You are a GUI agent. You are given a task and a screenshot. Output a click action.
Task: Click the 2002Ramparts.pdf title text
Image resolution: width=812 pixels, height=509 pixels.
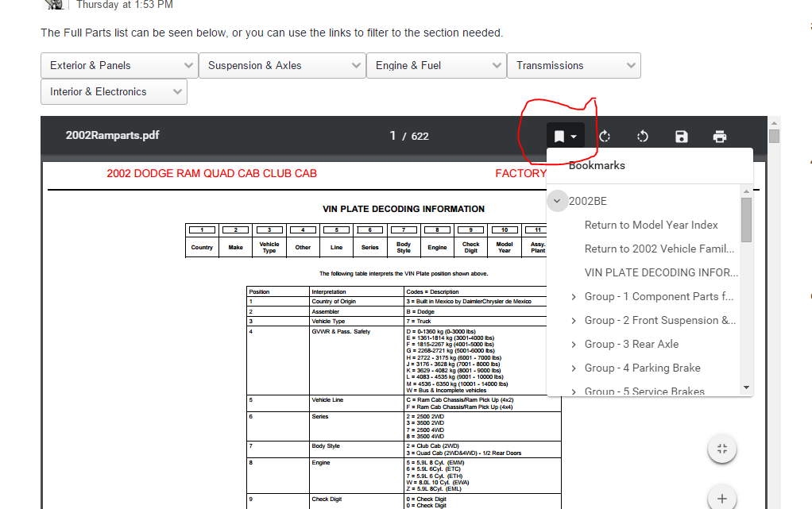pyautogui.click(x=112, y=135)
